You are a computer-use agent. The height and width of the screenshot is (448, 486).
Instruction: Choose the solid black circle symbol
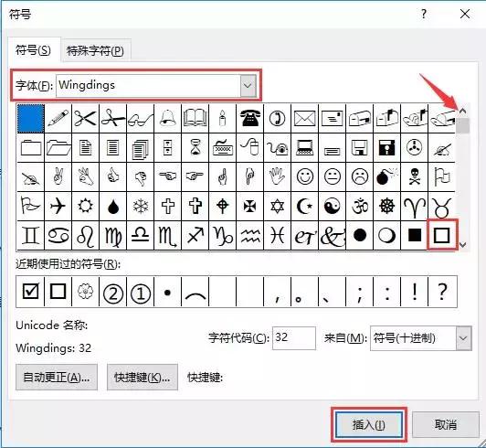(360, 236)
